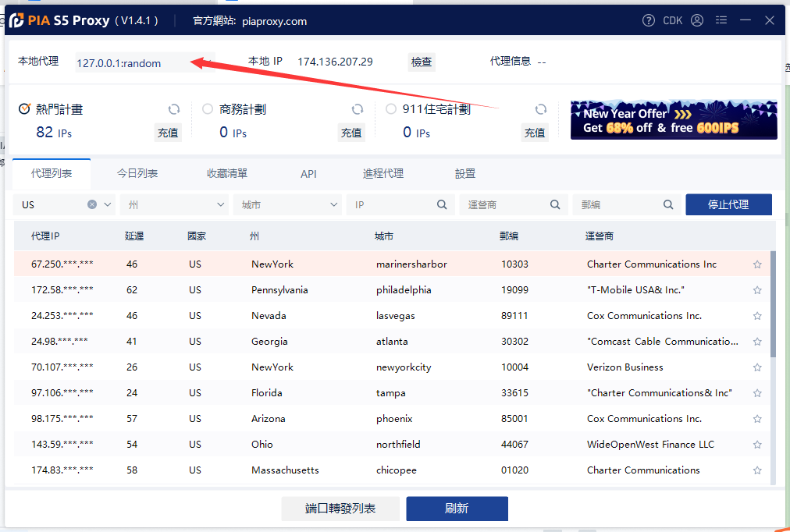
Task: Open the 城市 city dropdown
Action: pyautogui.click(x=286, y=204)
